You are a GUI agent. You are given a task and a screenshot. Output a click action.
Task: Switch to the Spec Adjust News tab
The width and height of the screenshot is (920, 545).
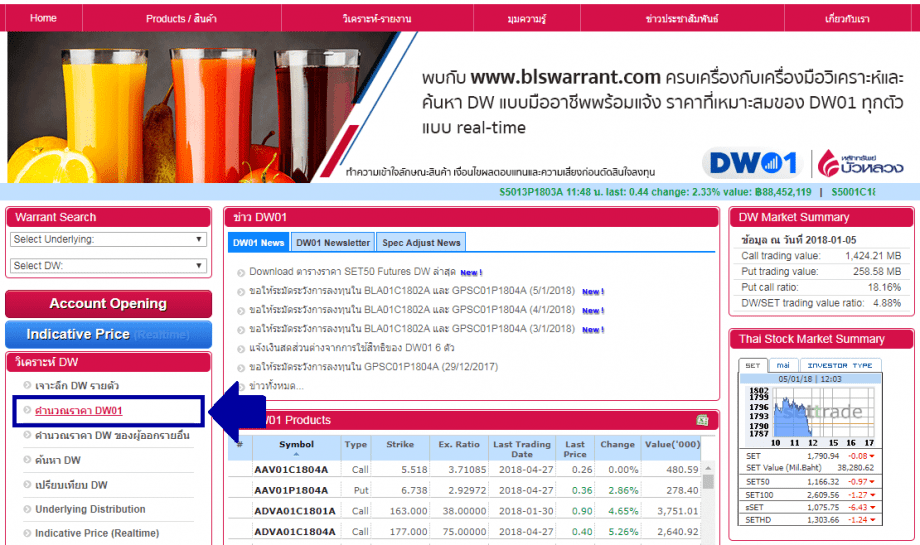[421, 242]
